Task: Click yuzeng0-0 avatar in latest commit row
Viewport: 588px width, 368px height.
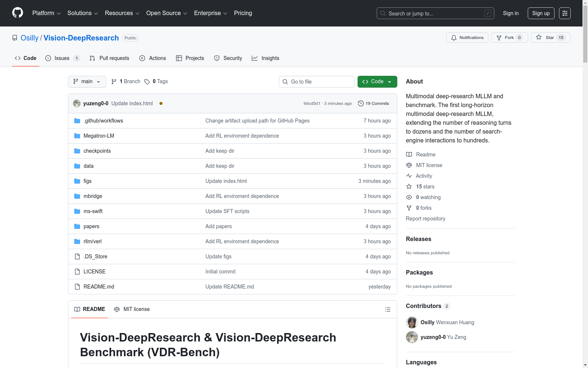Action: [77, 103]
